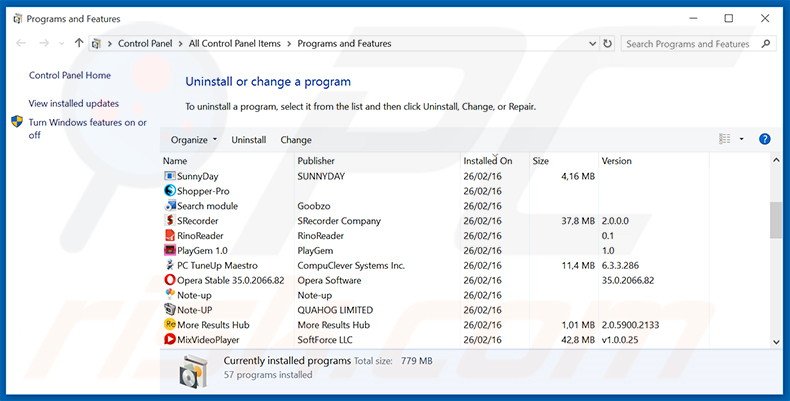Open Turn Windows features on or off
Viewport: 790px width, 401px height.
(x=88, y=128)
